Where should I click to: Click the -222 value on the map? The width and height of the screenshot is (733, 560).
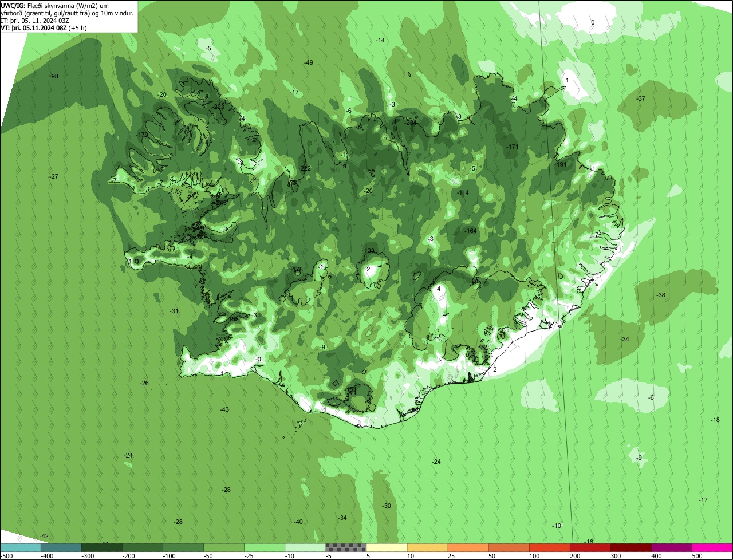(305, 168)
